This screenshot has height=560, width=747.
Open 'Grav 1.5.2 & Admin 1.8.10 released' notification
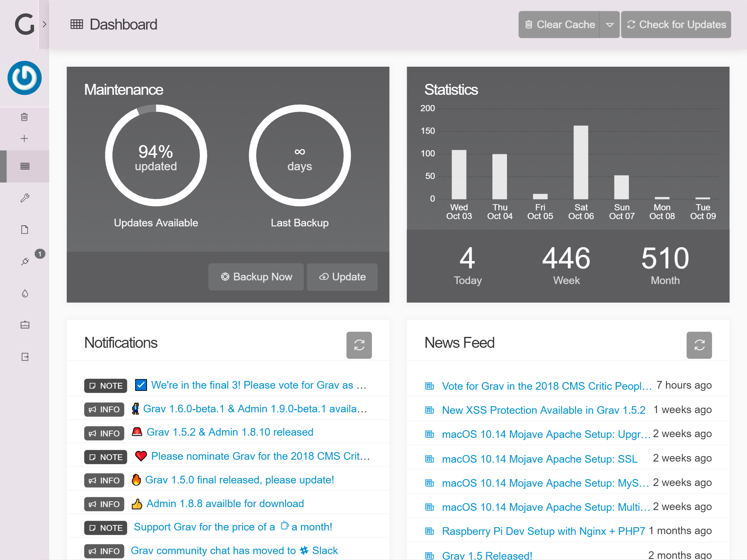[230, 432]
